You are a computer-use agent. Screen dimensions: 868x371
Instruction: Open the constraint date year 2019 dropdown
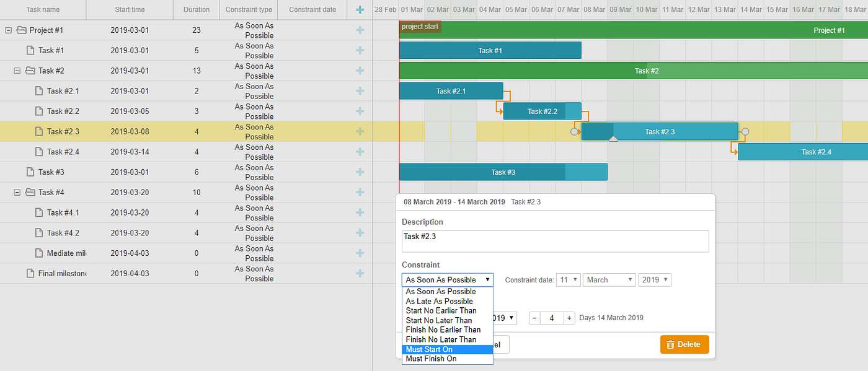pos(655,279)
